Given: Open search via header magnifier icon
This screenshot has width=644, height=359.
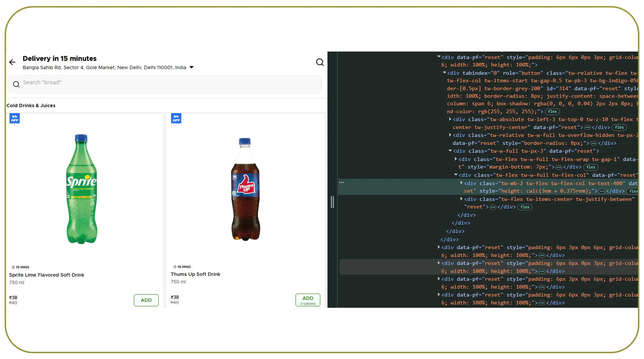Looking at the screenshot, I should [320, 62].
